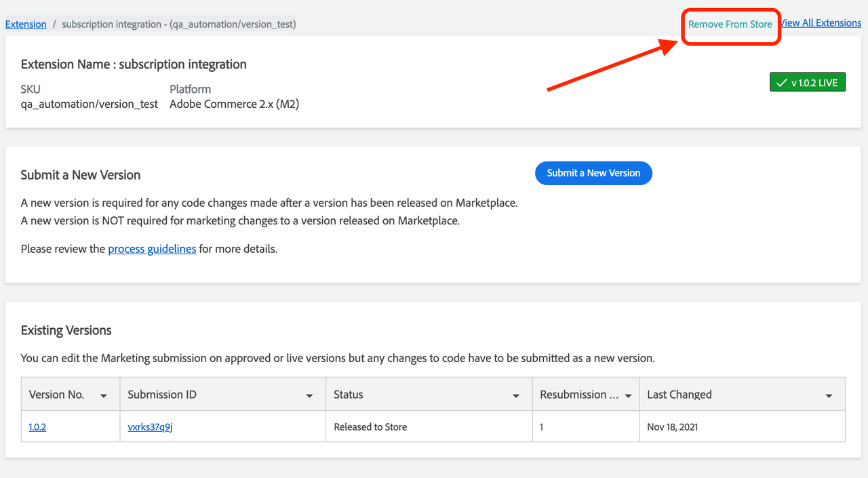Click the Existing Versions heading

point(66,331)
